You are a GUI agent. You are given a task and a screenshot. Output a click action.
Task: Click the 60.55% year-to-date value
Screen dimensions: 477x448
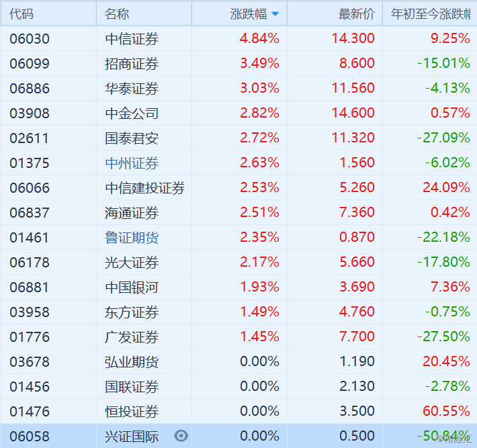point(447,411)
